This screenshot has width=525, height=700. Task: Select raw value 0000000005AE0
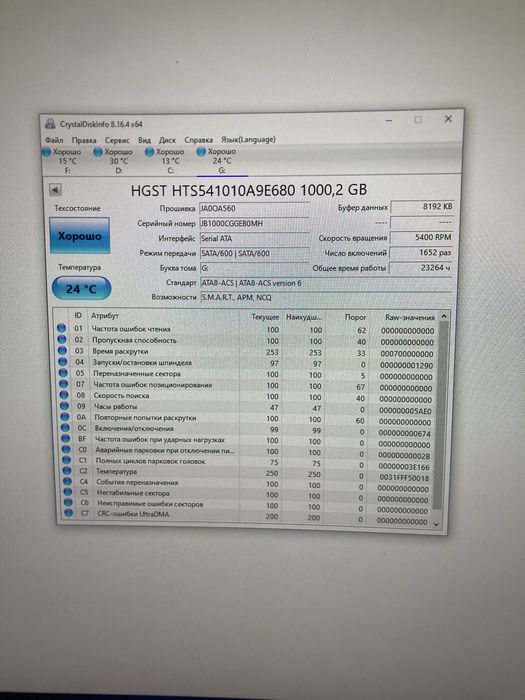406,411
